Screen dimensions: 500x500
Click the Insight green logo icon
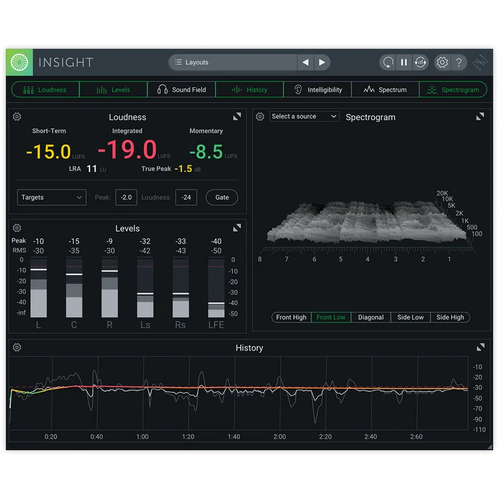pos(19,62)
